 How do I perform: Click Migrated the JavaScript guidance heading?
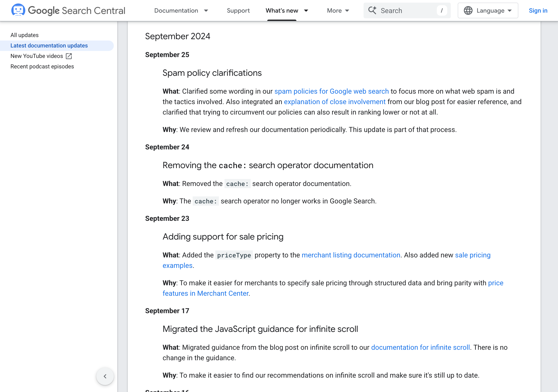[x=260, y=329]
